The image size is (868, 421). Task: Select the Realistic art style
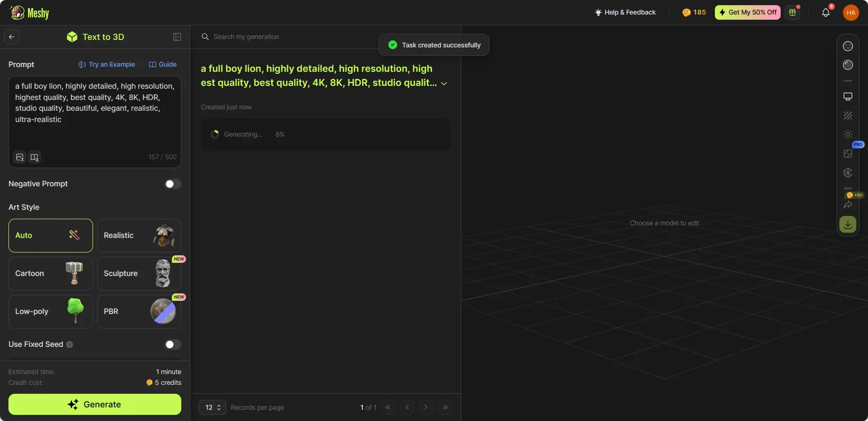pyautogui.click(x=139, y=236)
